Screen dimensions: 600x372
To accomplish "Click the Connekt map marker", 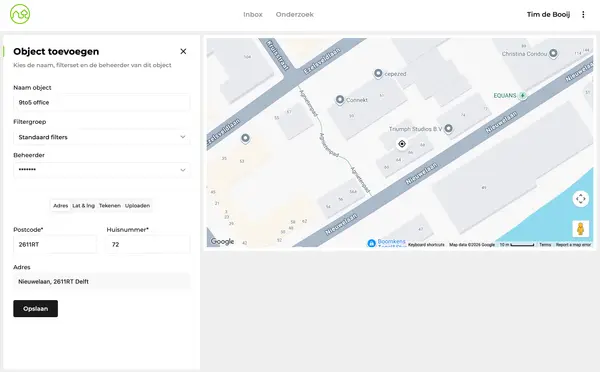I will [340, 100].
